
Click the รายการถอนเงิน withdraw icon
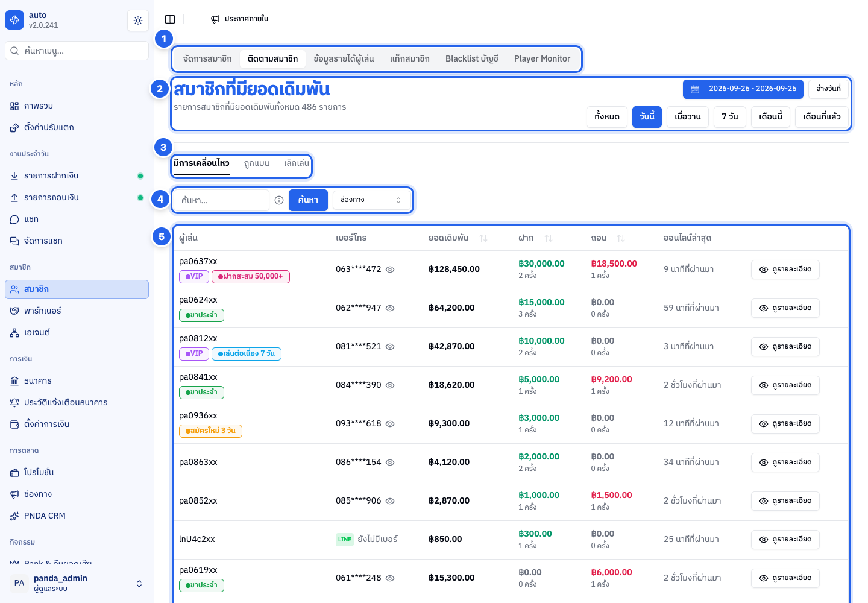pos(14,198)
